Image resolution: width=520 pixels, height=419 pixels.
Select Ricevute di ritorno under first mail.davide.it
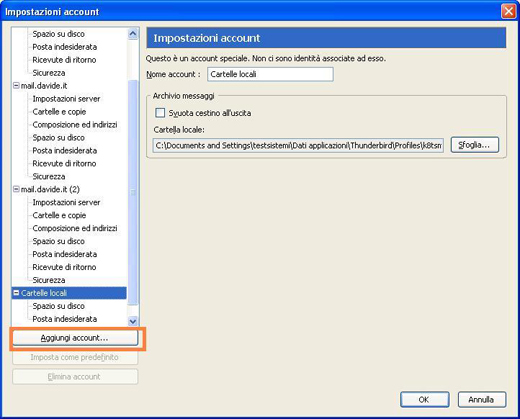[64, 163]
